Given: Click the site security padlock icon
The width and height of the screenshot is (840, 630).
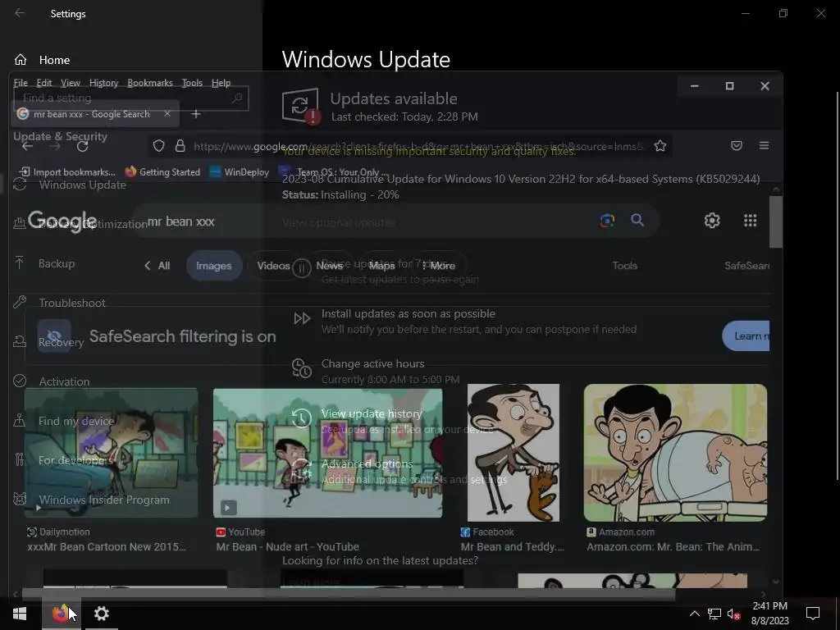Looking at the screenshot, I should (x=180, y=146).
